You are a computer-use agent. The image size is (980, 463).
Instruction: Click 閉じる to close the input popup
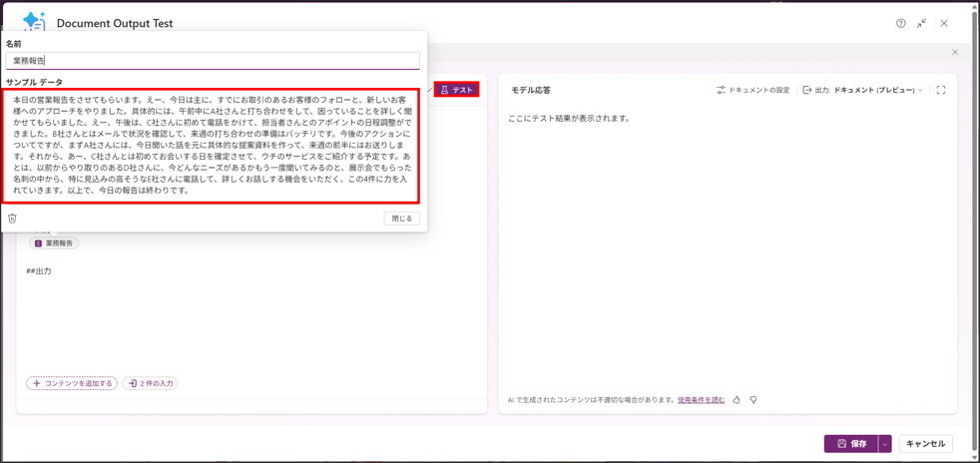pos(401,219)
